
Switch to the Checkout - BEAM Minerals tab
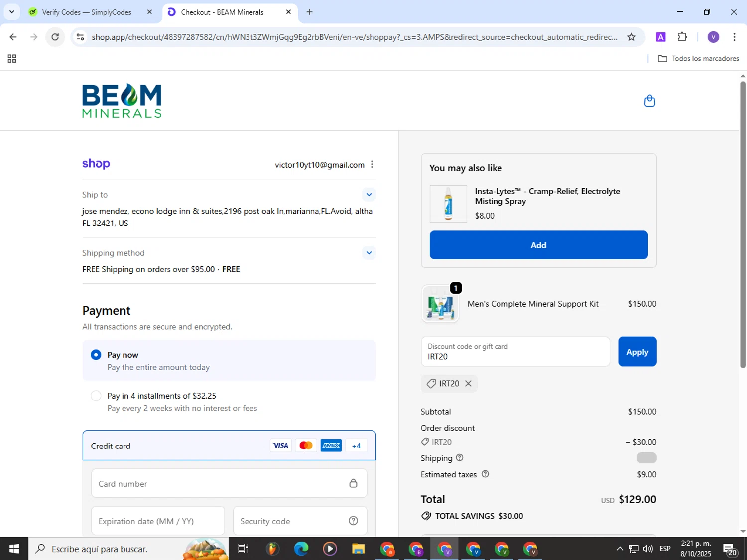pyautogui.click(x=222, y=12)
